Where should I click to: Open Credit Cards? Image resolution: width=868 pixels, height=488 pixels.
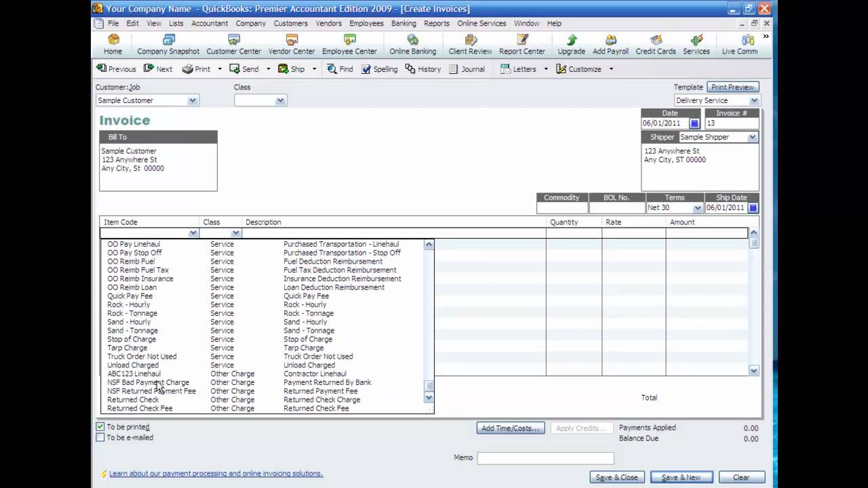pyautogui.click(x=656, y=45)
